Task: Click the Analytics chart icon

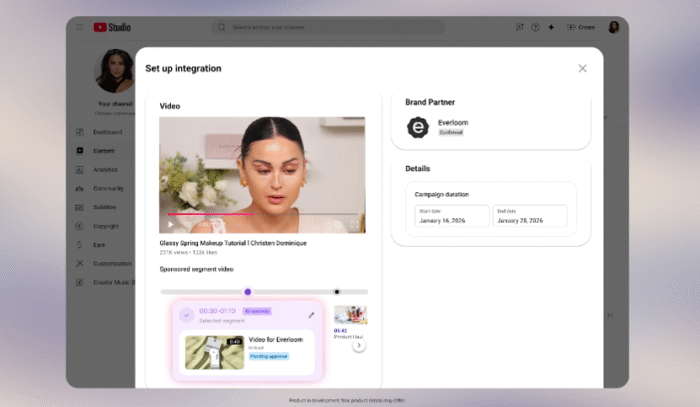Action: point(79,170)
